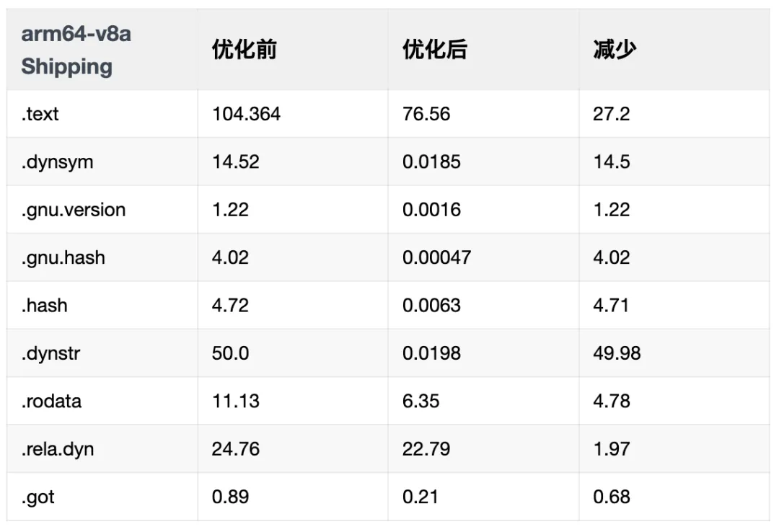Select the ".rela.dyn" row label
Viewport: 779px width, 532px height.
click(x=58, y=449)
